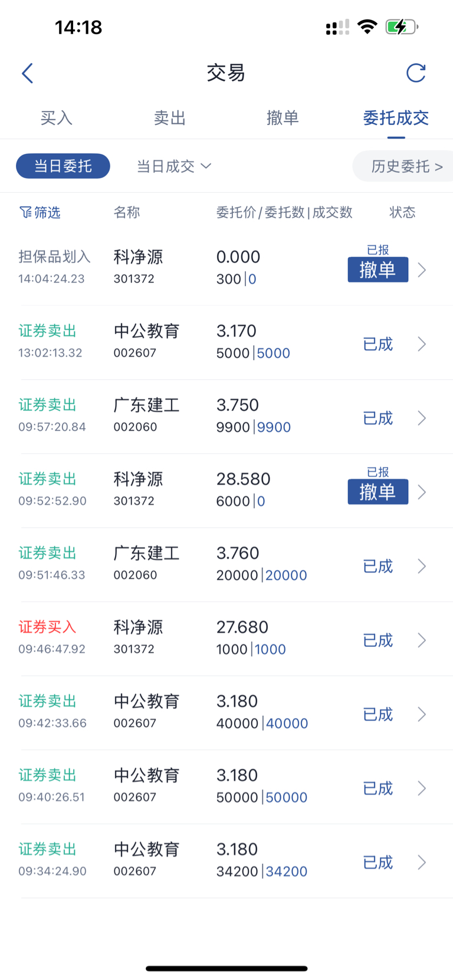Open details chevron for 中公教育 34200 order
The height and width of the screenshot is (980, 453).
point(422,863)
